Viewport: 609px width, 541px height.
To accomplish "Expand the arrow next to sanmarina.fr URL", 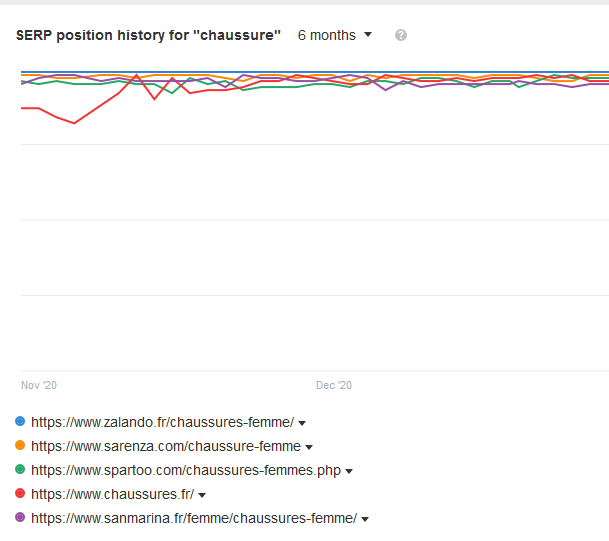I will pos(365,519).
